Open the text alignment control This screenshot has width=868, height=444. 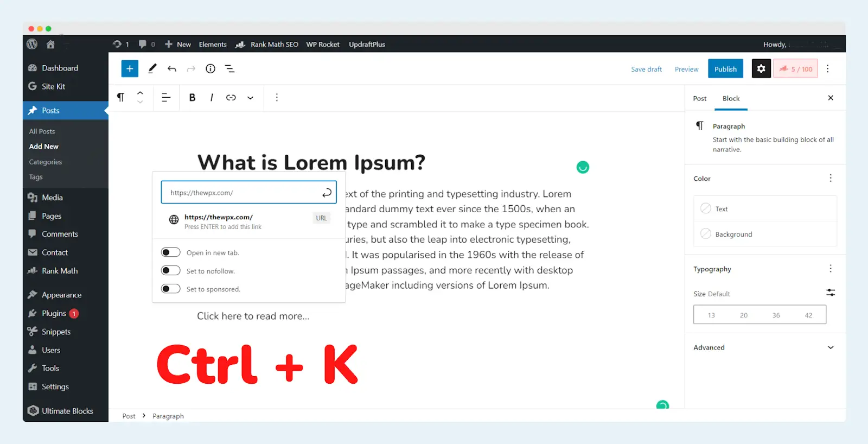tap(166, 97)
